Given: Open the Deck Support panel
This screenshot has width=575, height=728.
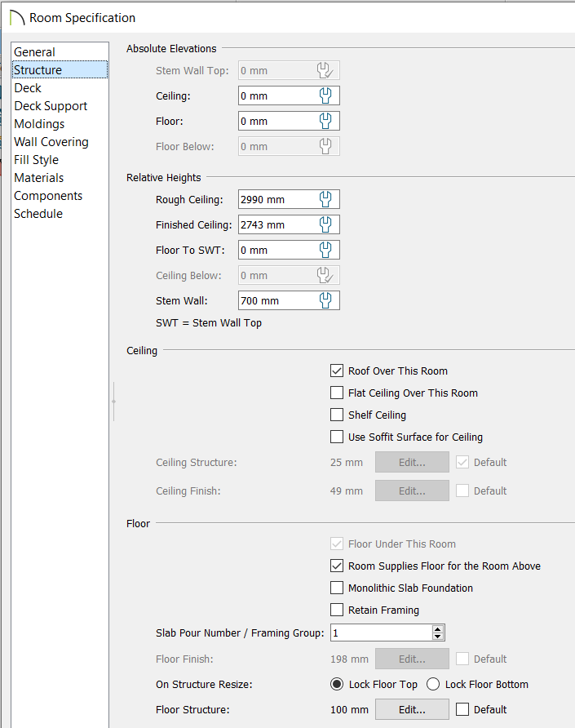Looking at the screenshot, I should 60,106.
